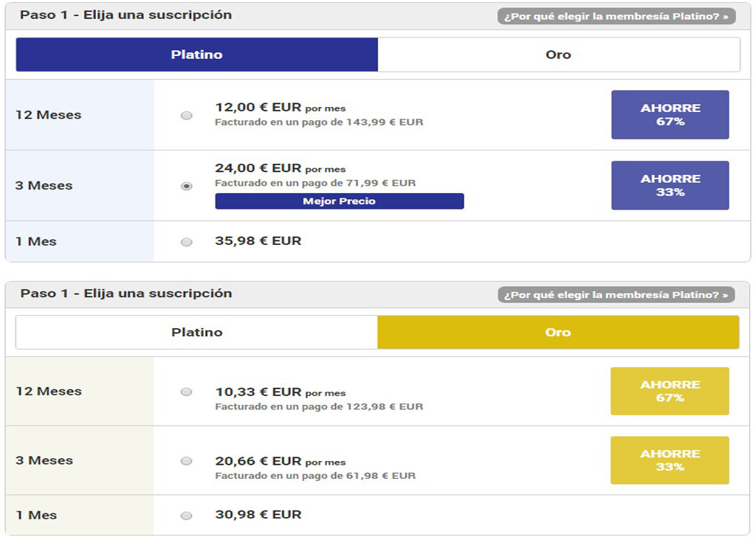Open lower '¿Por qué elegir la membresía Platino?' link
This screenshot has width=756, height=537.
(x=616, y=295)
